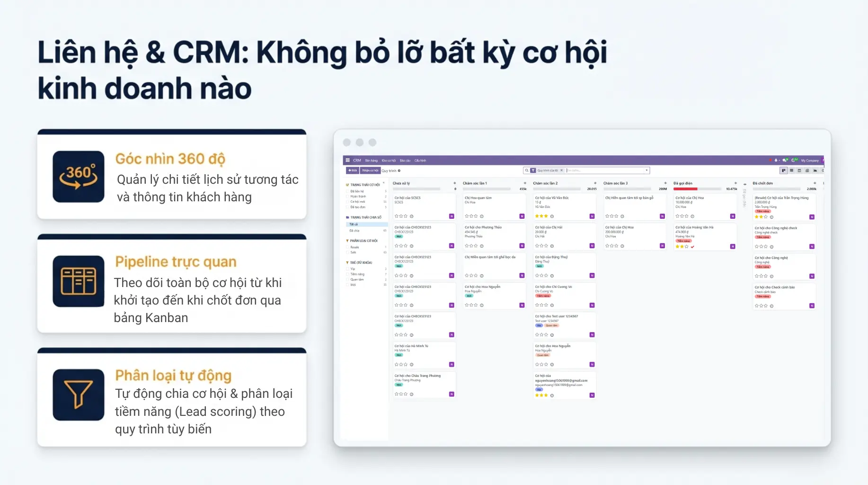This screenshot has width=868, height=485.
Task: Open the Báo cáo menu
Action: 405,161
